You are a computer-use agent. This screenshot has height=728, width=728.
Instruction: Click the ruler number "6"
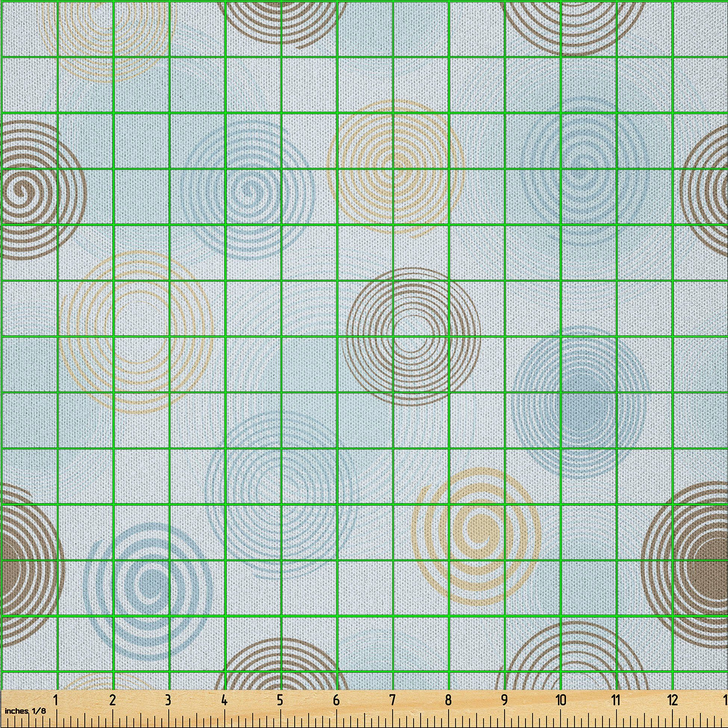(336, 700)
